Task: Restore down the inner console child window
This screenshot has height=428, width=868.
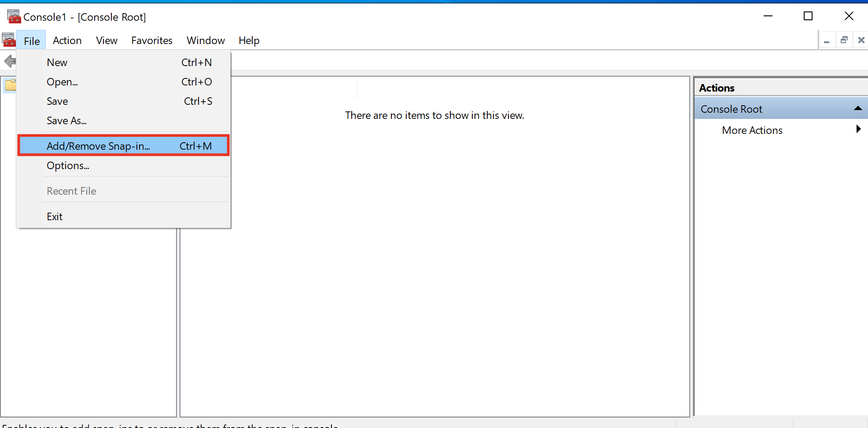Action: [844, 41]
